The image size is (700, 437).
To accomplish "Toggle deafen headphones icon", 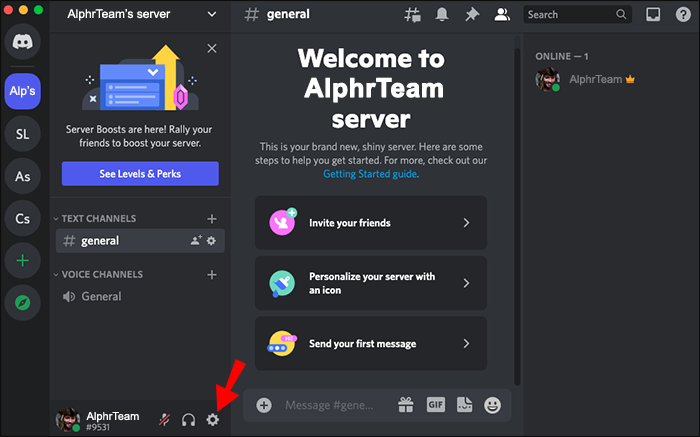I will pyautogui.click(x=188, y=420).
